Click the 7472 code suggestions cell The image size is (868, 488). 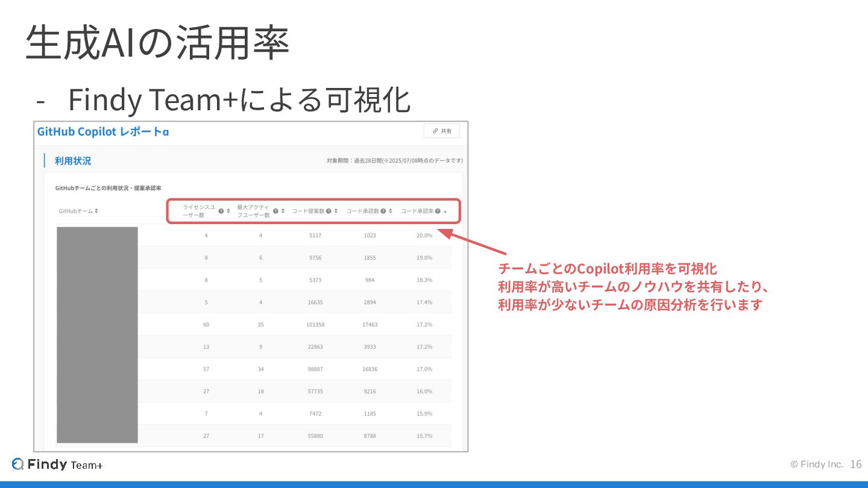click(315, 414)
